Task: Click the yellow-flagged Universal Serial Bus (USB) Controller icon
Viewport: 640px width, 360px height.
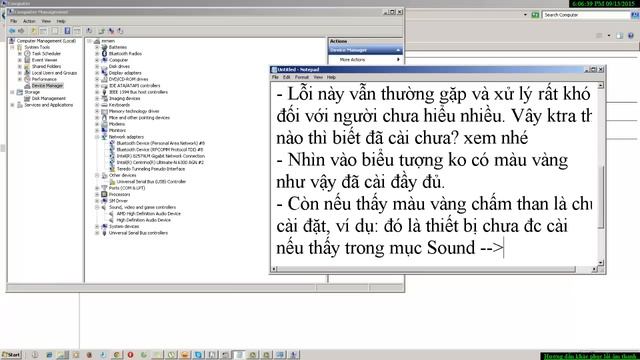Action: point(112,182)
